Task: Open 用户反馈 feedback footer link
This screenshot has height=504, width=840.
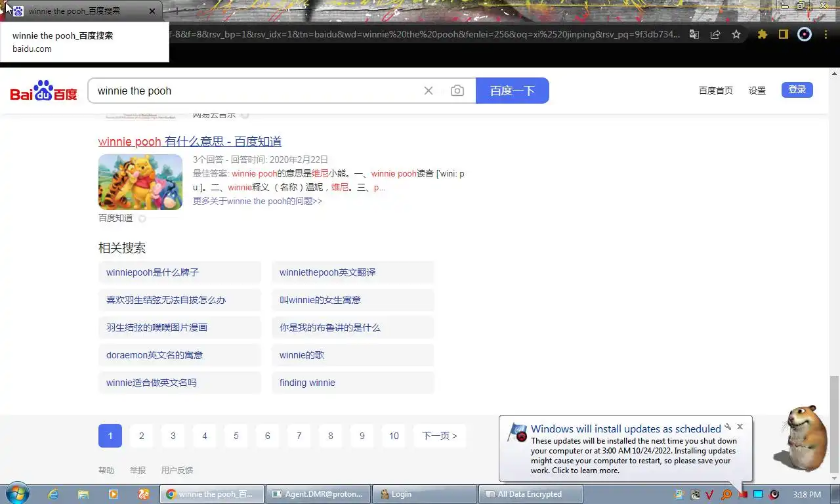Action: [x=177, y=471]
